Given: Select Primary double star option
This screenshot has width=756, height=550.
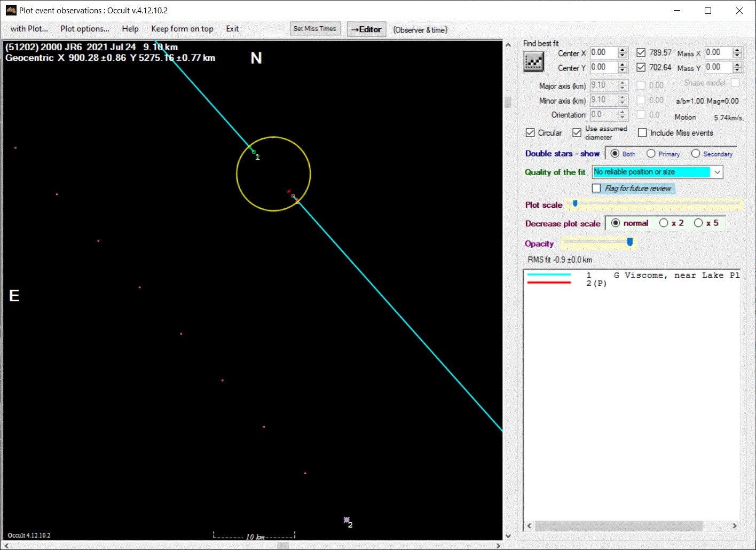Looking at the screenshot, I should point(651,154).
